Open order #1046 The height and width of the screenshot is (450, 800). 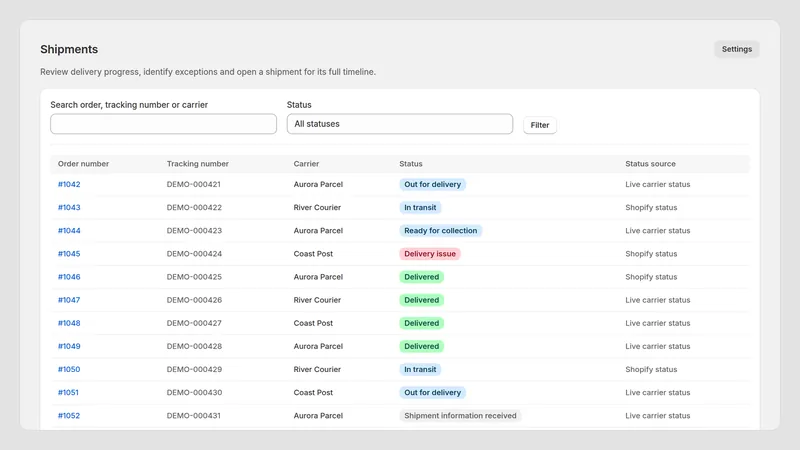69,277
